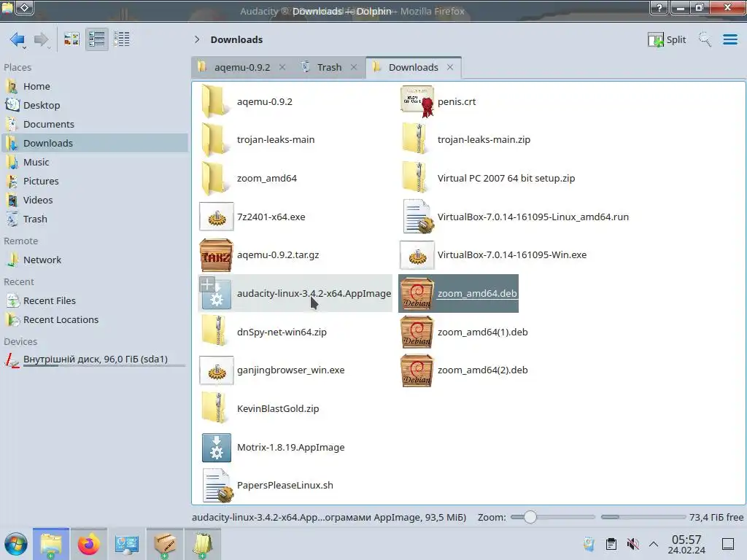The height and width of the screenshot is (560, 747).
Task: Open Pictures in Places panel
Action: pyautogui.click(x=41, y=181)
